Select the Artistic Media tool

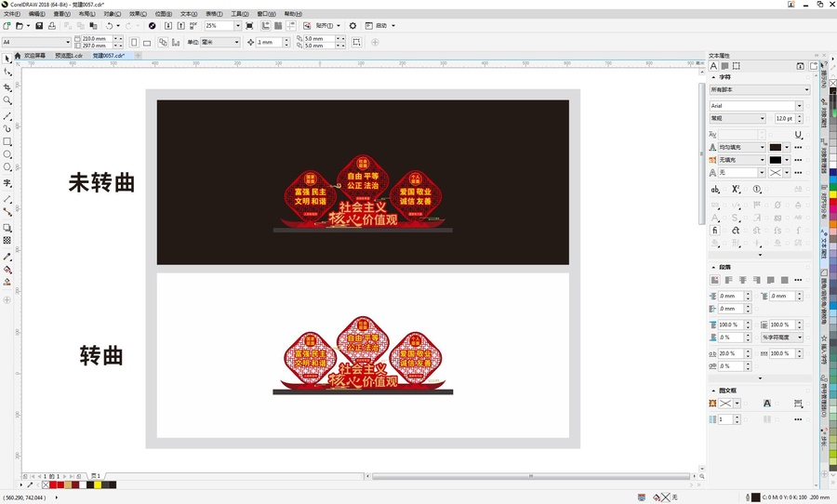coord(7,128)
